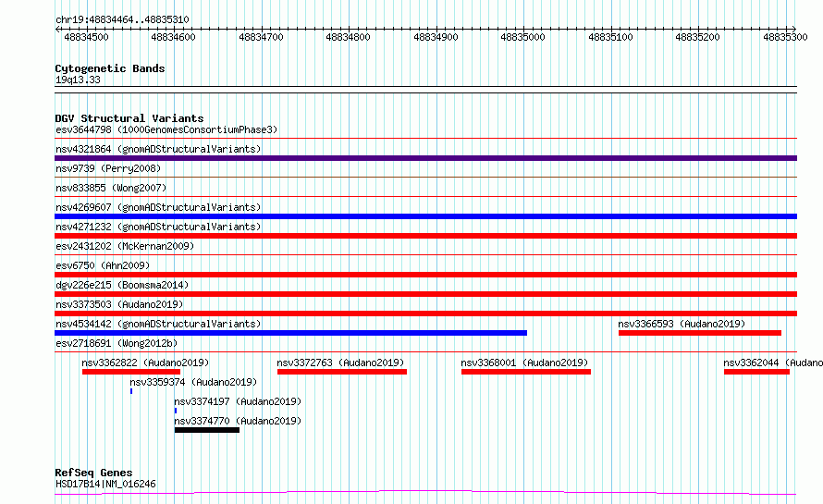Open variant esv3644798 (1000GenomesConsortiumPhase3)
The image size is (823, 504).
click(x=166, y=129)
